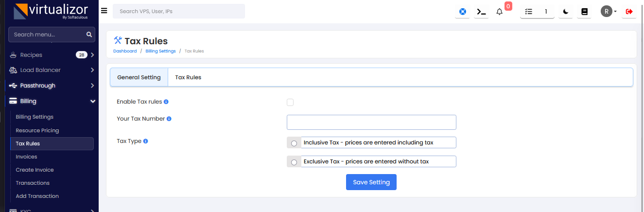Click the hamburger menu toggle icon
Screen dimensions: 644x212
(104, 11)
